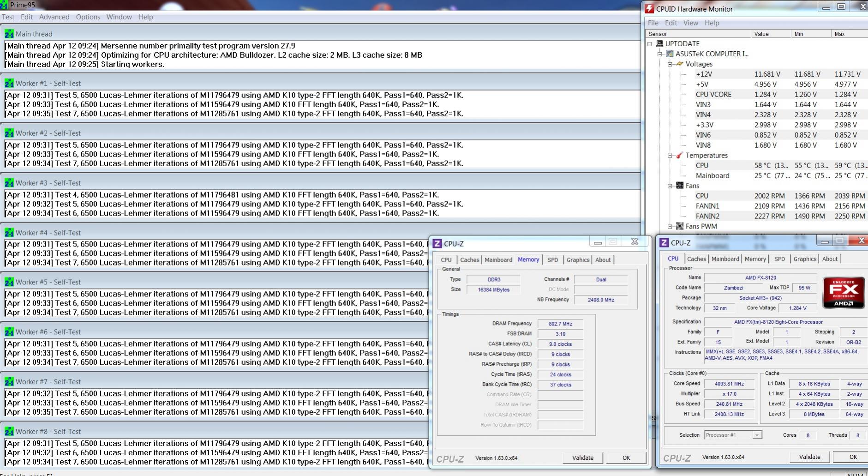Click the Min column header
Viewport: 868px width, 476px height.
(811, 34)
